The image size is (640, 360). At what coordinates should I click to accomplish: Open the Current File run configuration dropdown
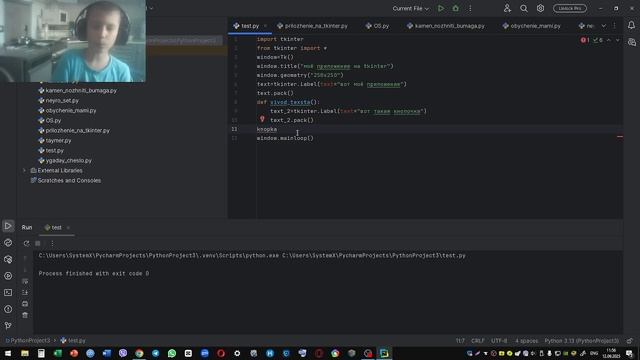click(411, 8)
